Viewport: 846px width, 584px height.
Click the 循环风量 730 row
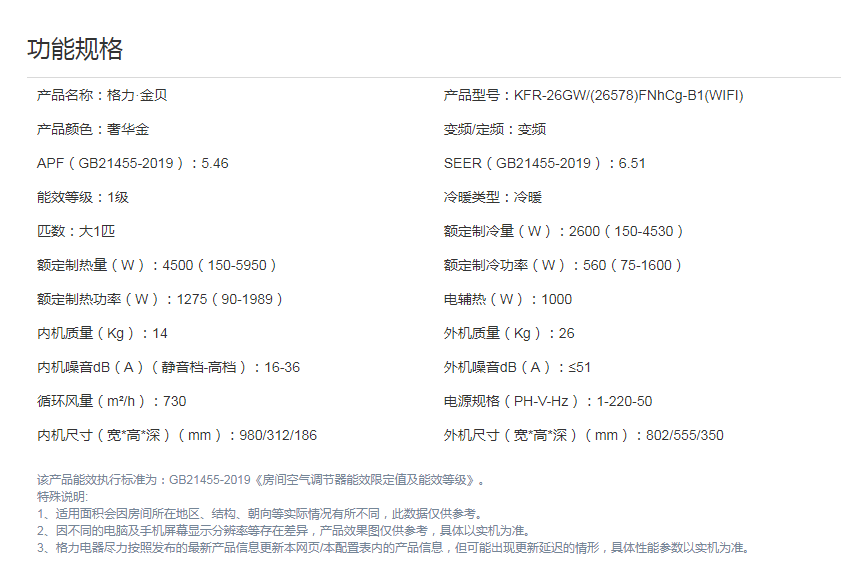coord(112,402)
